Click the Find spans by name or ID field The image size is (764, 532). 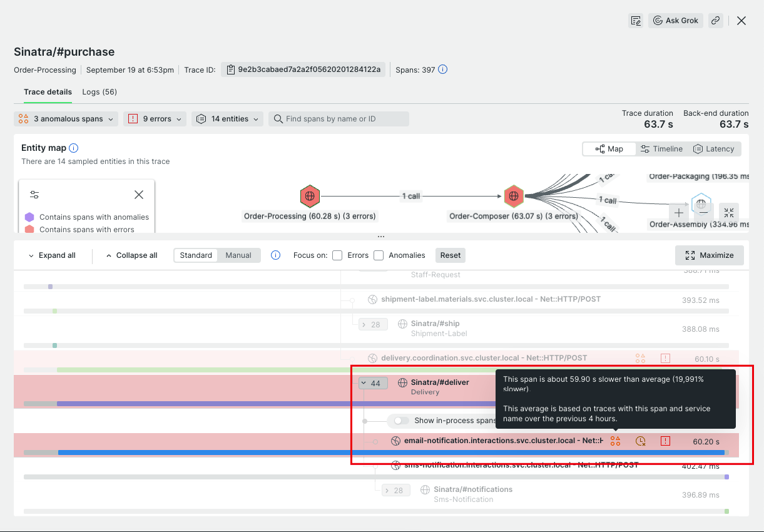click(339, 119)
